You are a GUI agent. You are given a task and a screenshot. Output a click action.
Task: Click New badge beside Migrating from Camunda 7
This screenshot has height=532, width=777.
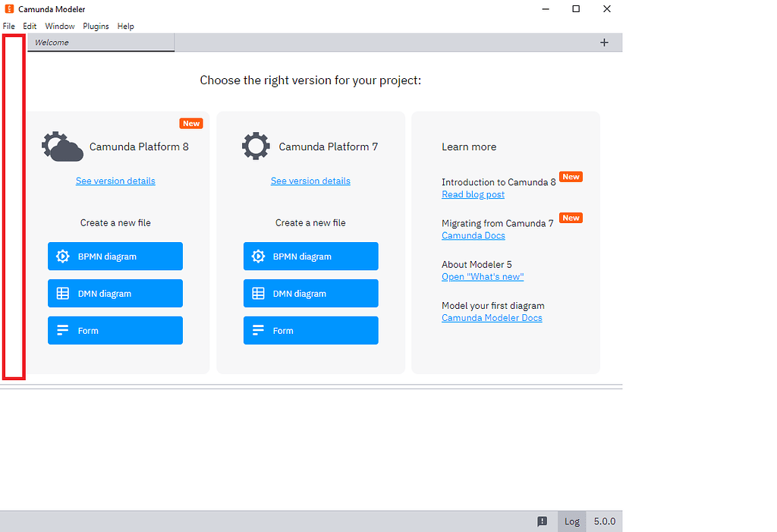[x=571, y=218]
